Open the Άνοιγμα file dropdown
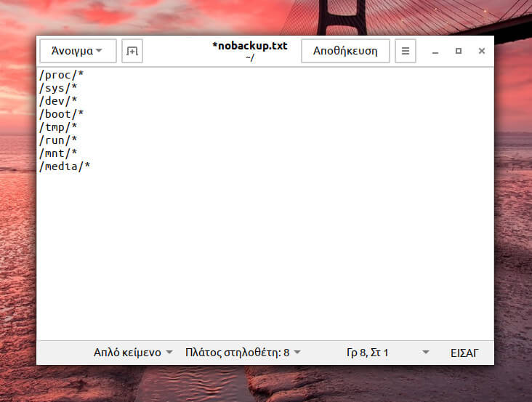532x402 pixels. (78, 51)
